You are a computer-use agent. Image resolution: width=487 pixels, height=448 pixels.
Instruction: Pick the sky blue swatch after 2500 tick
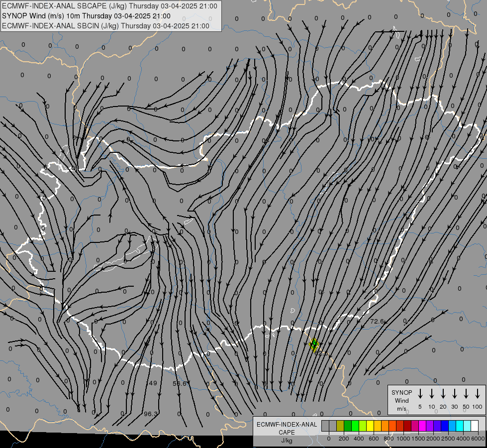[452, 426]
